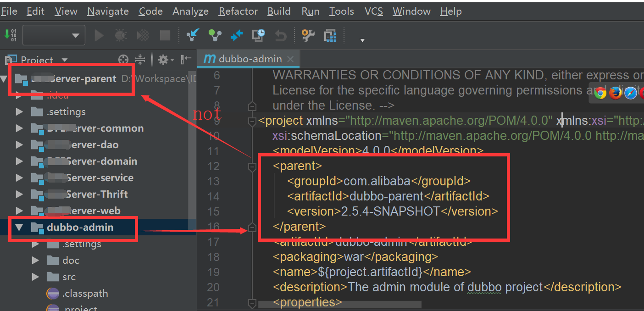Hide the Project tool window
Image resolution: width=644 pixels, height=311 pixels.
point(186,59)
